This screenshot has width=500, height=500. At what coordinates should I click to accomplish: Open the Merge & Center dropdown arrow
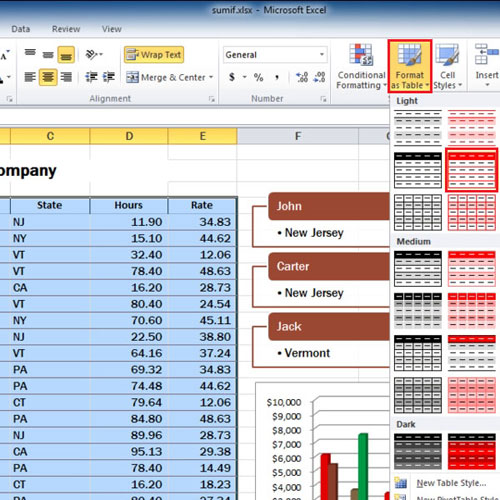coord(211,77)
